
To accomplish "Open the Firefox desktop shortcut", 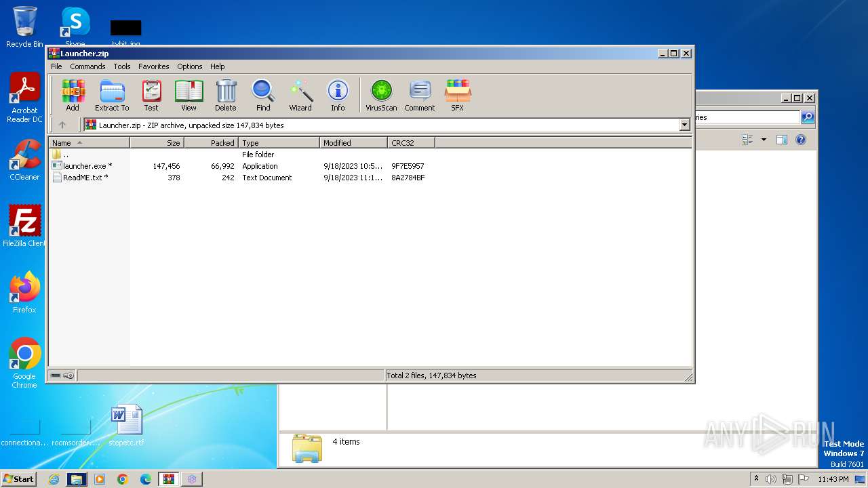I will click(x=24, y=293).
